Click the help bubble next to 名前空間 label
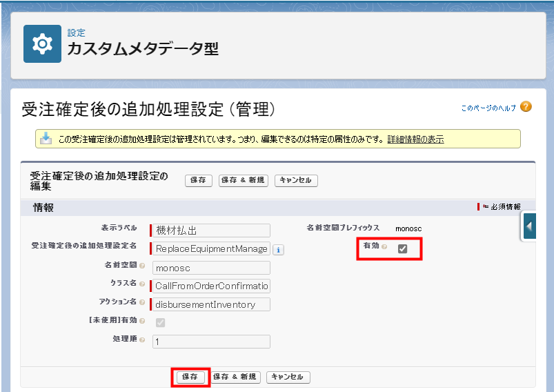The height and width of the screenshot is (392, 554). click(141, 266)
